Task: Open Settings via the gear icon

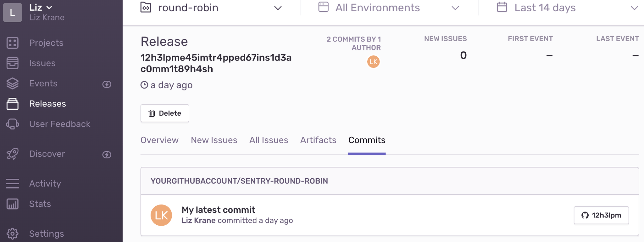Action: click(x=12, y=233)
